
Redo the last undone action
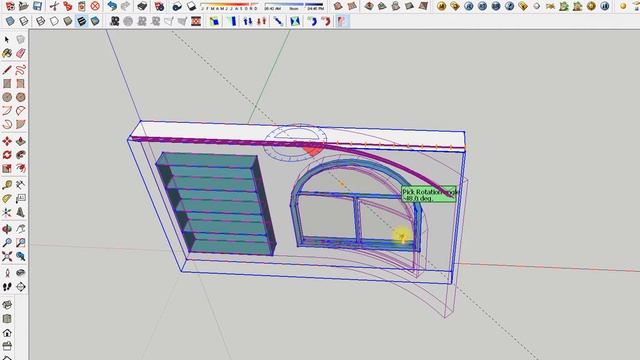click(x=125, y=6)
